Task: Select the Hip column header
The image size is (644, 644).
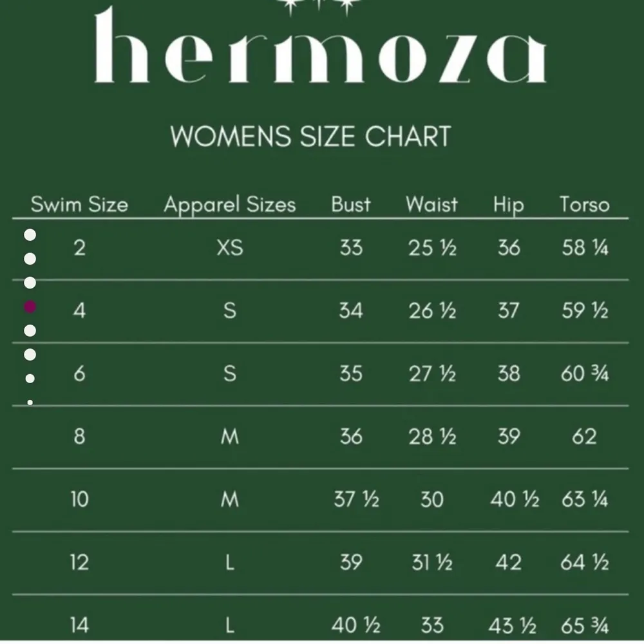Action: click(x=508, y=205)
